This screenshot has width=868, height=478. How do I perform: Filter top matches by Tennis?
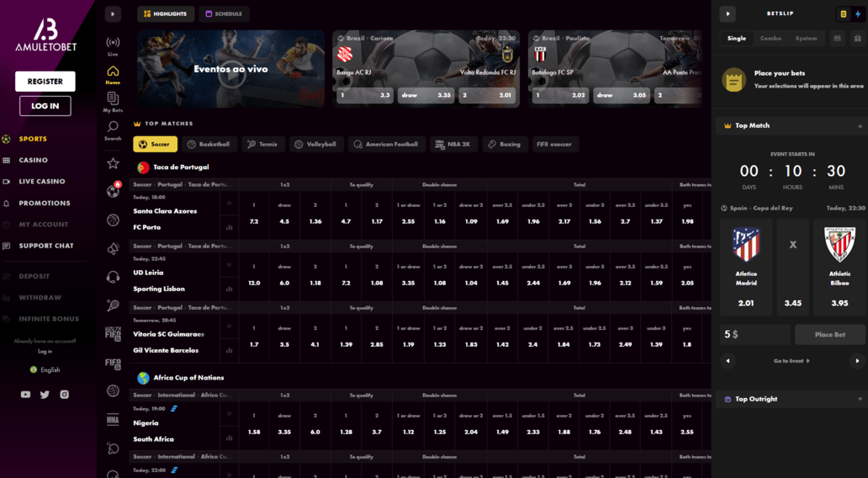pos(263,144)
